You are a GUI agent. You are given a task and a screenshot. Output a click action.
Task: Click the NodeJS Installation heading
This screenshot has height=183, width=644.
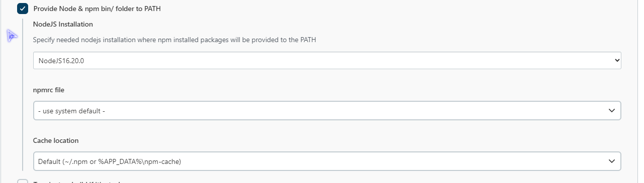point(63,24)
